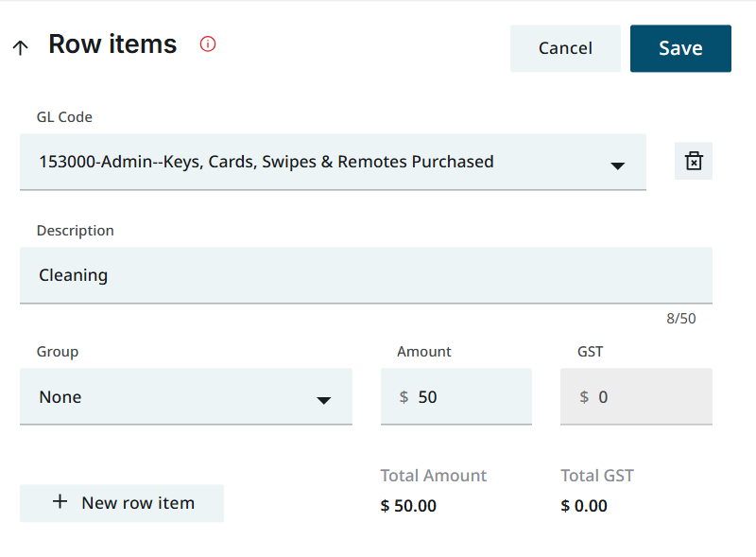Cancel the row item edits
The image size is (756, 557).
tap(565, 48)
